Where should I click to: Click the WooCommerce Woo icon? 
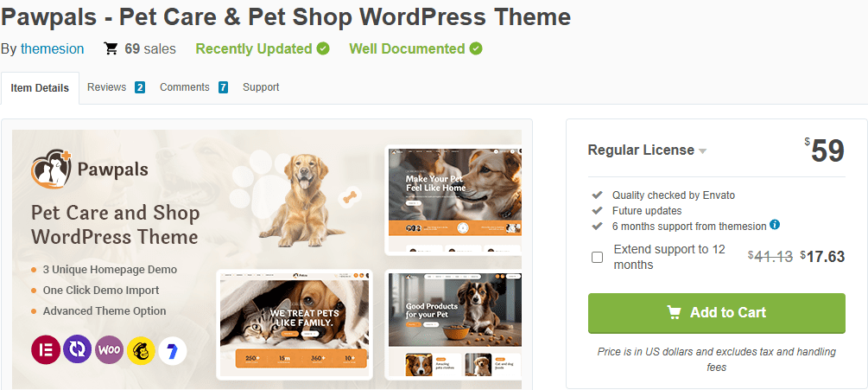109,349
